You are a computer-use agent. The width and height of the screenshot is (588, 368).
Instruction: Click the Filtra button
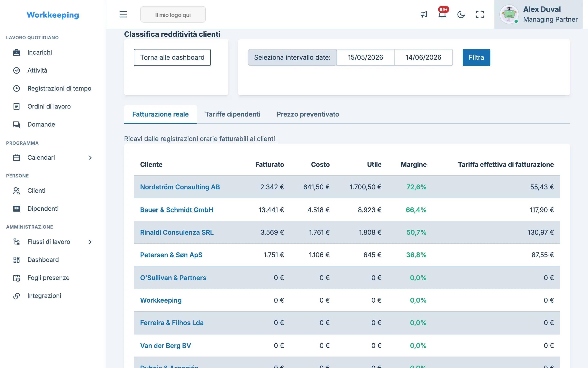(476, 57)
